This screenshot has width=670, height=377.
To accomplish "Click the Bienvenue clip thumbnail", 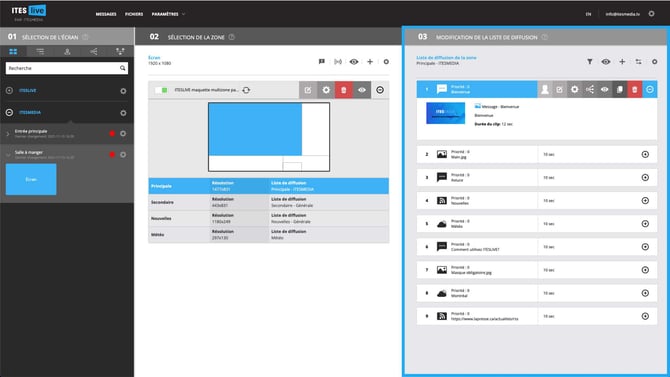I will (445, 113).
